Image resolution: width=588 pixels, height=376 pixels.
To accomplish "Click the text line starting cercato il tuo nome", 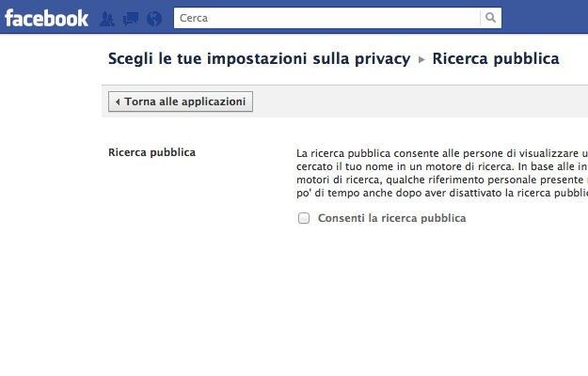I will coord(442,166).
